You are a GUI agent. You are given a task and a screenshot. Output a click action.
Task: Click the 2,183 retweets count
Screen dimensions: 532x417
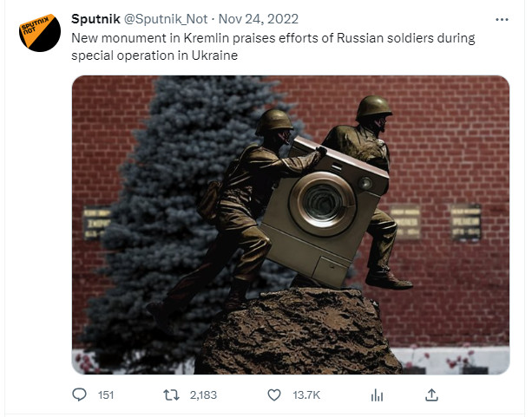click(x=203, y=395)
